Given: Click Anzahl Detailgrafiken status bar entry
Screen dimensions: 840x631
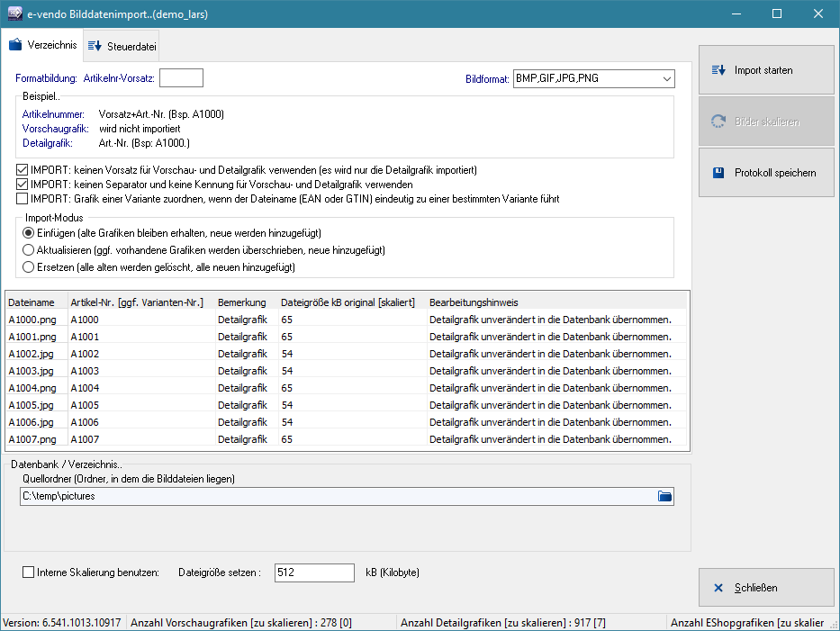Looking at the screenshot, I should point(503,623).
